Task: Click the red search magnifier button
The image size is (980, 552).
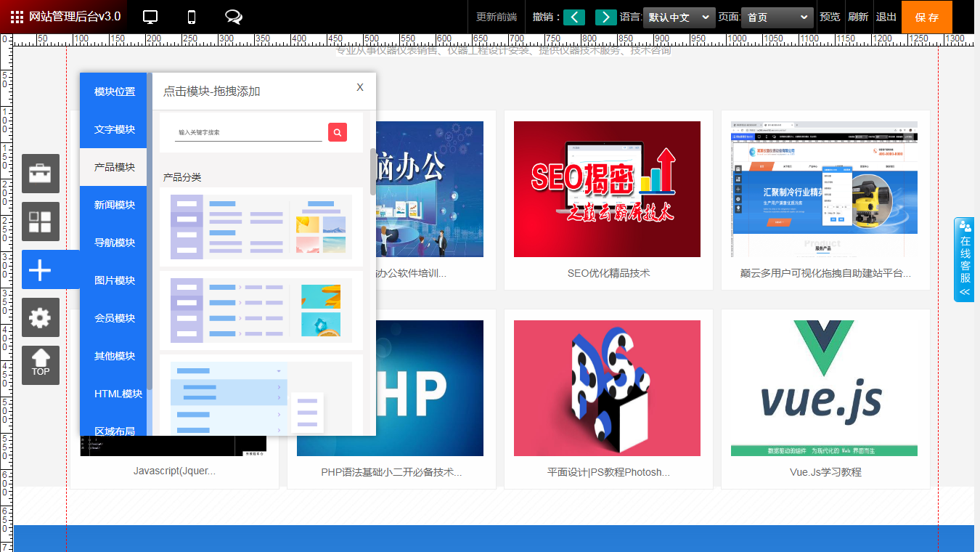Action: pyautogui.click(x=337, y=132)
